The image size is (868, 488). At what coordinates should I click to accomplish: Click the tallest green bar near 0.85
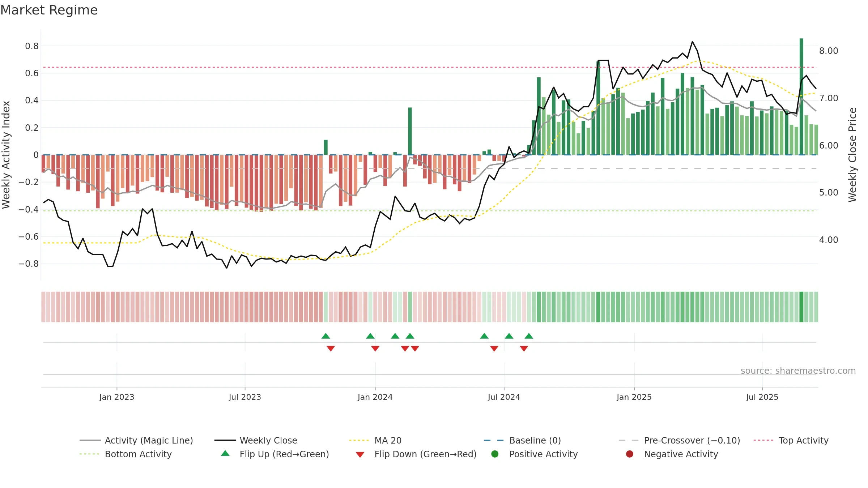coord(801,97)
